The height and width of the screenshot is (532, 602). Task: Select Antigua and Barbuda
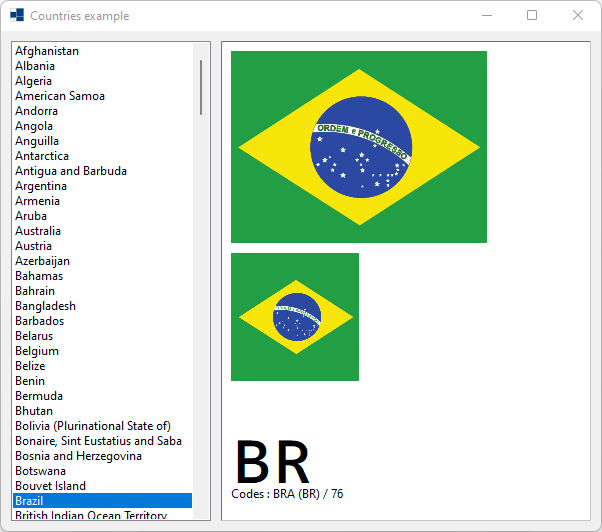click(x=103, y=171)
